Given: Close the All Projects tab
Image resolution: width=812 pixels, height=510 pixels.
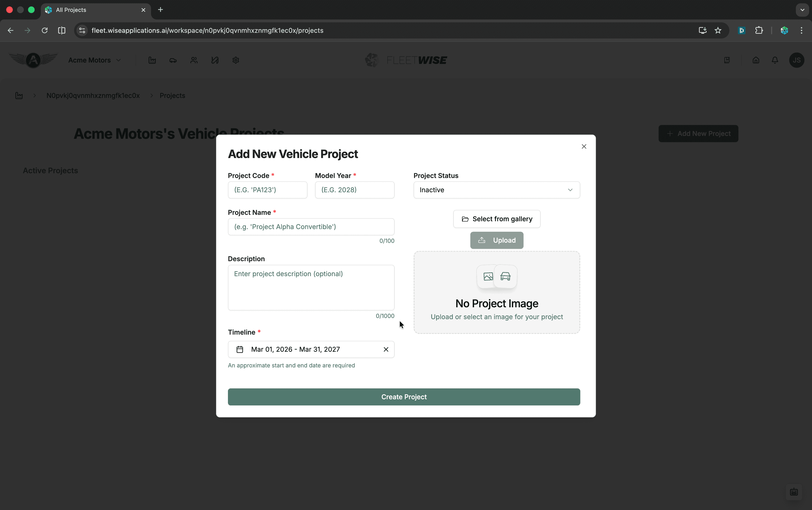Looking at the screenshot, I should click(x=143, y=10).
